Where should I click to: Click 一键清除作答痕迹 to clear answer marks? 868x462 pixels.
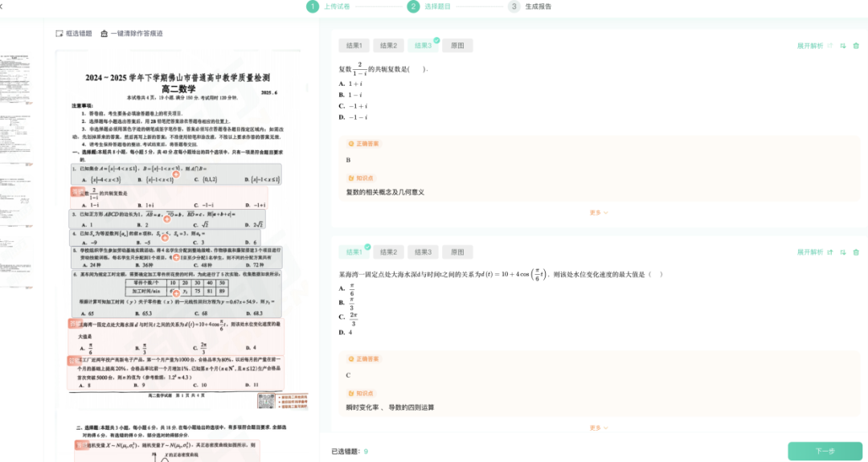pos(131,34)
